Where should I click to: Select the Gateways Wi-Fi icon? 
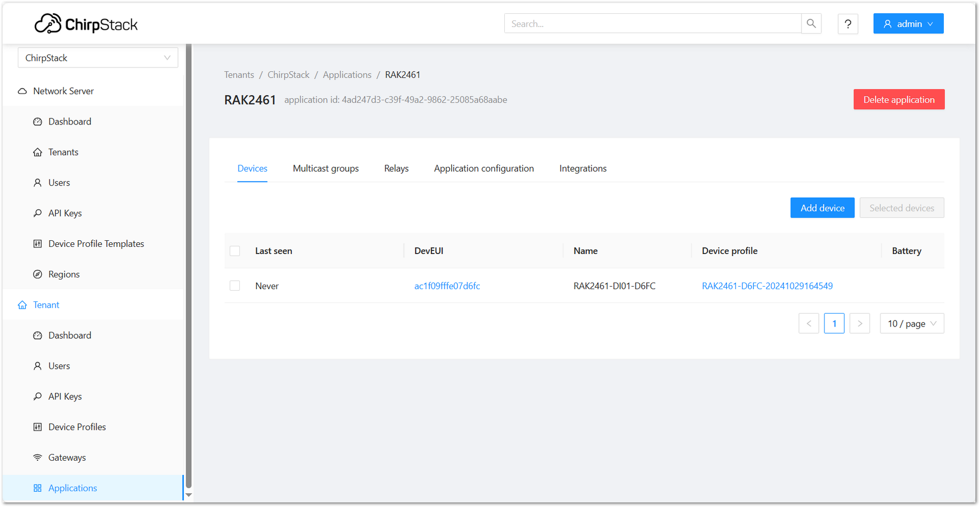point(37,457)
